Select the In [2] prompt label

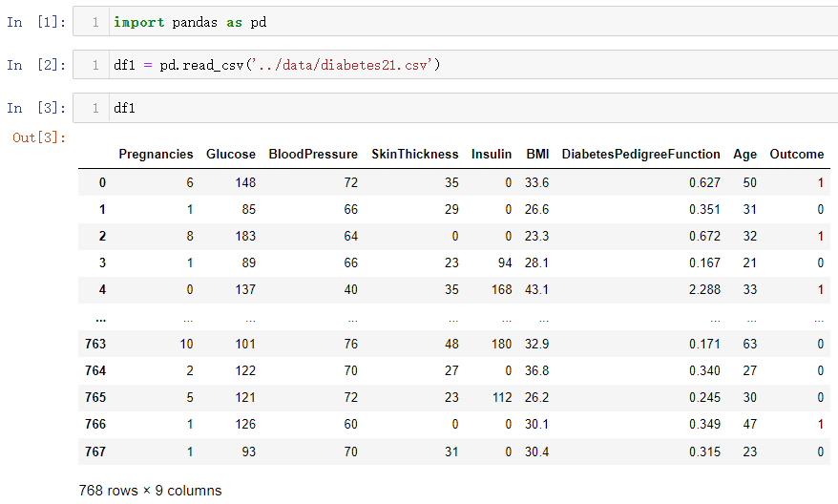tap(36, 65)
